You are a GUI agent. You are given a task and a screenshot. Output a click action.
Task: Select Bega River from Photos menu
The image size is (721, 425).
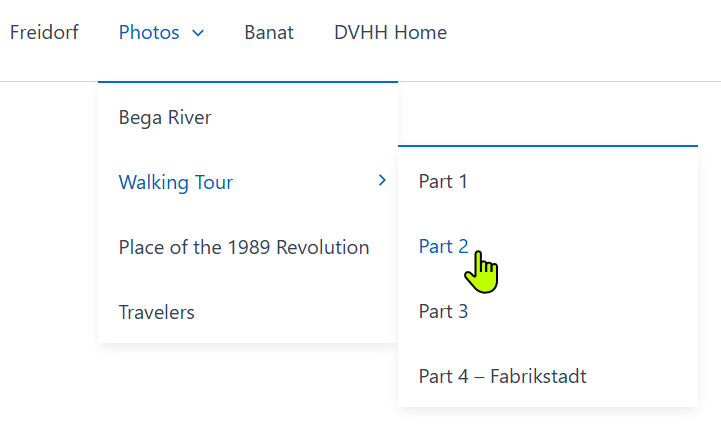165,117
